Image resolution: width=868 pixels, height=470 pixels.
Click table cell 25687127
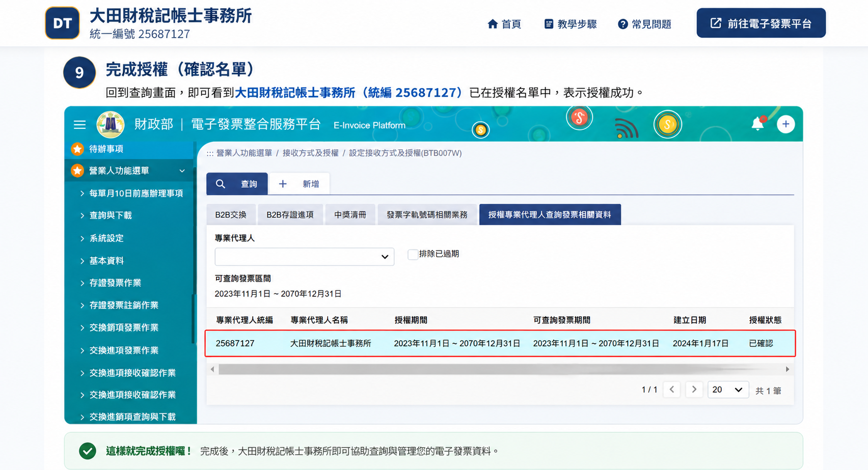235,343
